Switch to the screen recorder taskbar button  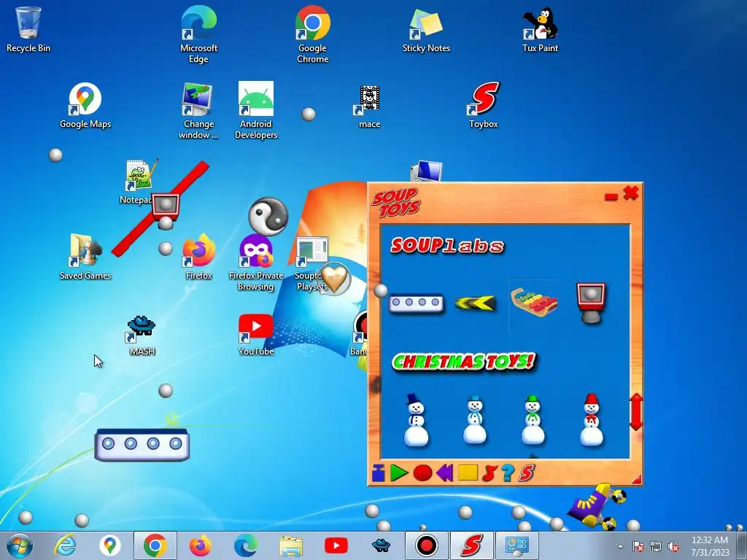click(x=426, y=545)
